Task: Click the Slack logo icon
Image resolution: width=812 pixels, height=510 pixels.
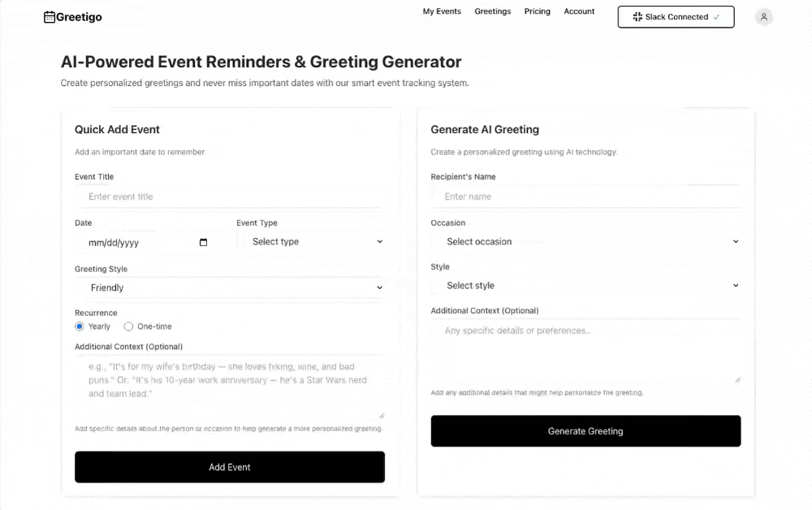Action: tap(637, 17)
